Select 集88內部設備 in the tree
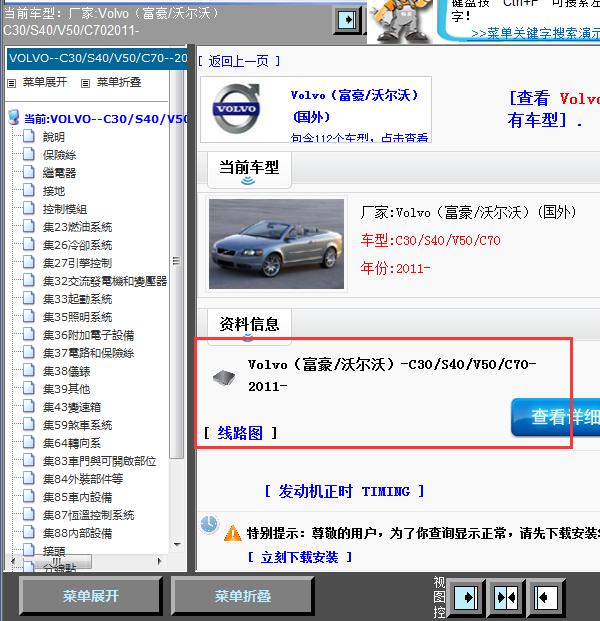Screen dimensions: 600x621 pyautogui.click(x=77, y=533)
